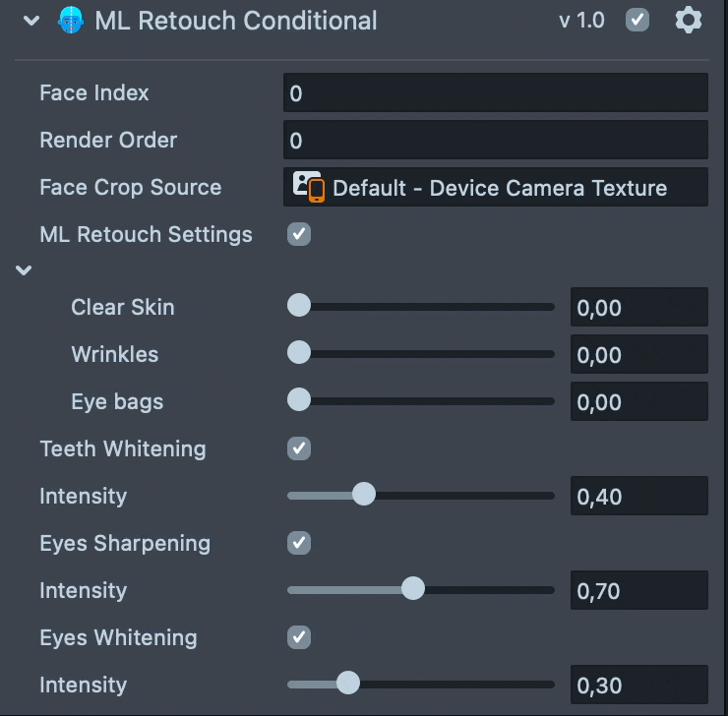Collapse the ML Retouch Conditional component
The width and height of the screenshot is (728, 716).
pyautogui.click(x=32, y=21)
